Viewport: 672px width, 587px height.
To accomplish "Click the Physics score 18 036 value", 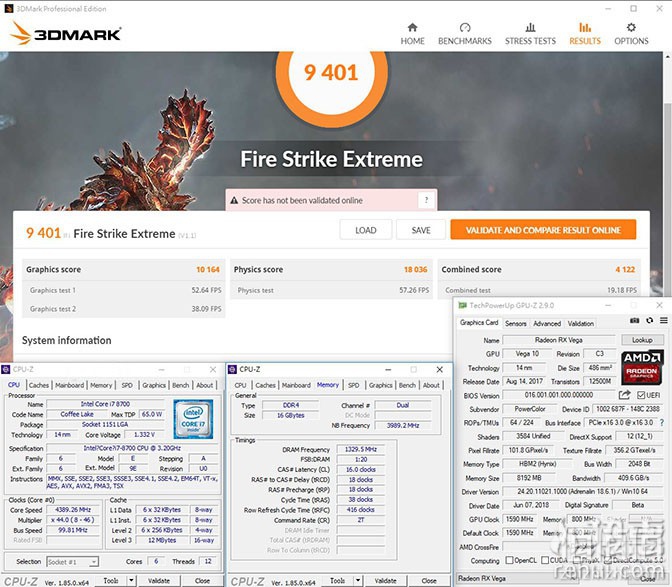I will [x=415, y=270].
